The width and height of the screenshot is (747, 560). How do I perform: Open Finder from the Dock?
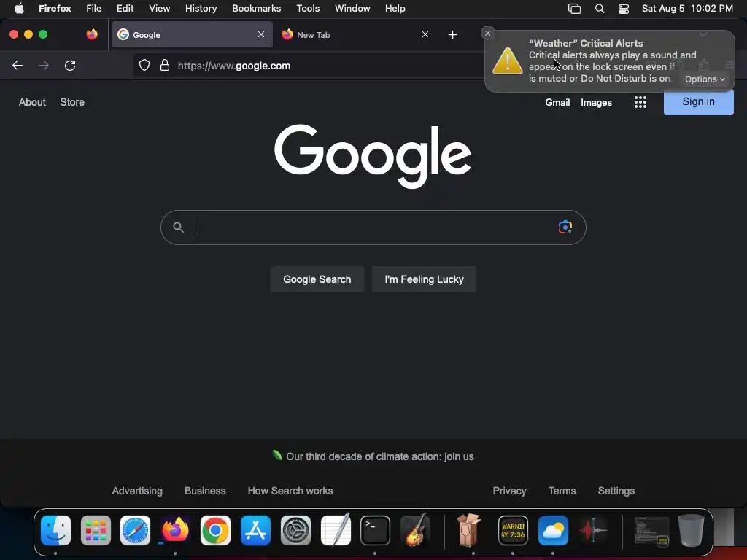click(x=55, y=530)
